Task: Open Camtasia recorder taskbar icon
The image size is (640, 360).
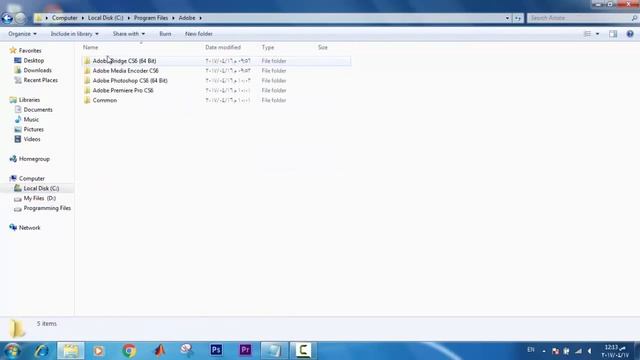Action: pyautogui.click(x=303, y=350)
